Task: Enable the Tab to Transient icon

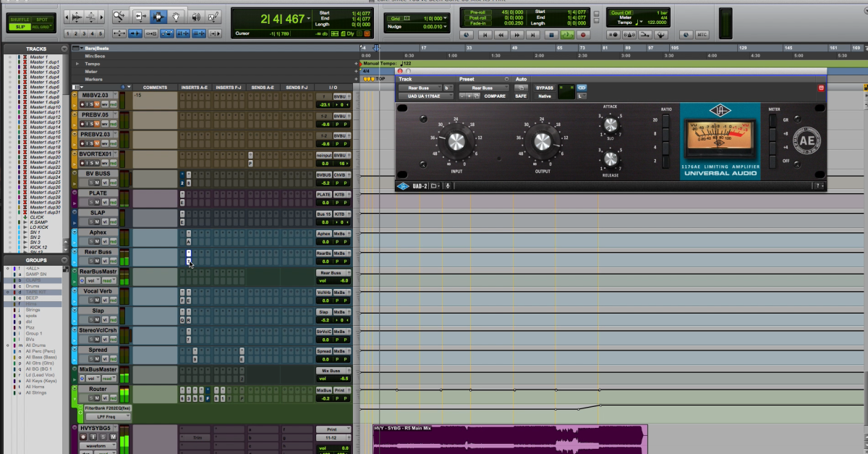Action: pyautogui.click(x=214, y=34)
